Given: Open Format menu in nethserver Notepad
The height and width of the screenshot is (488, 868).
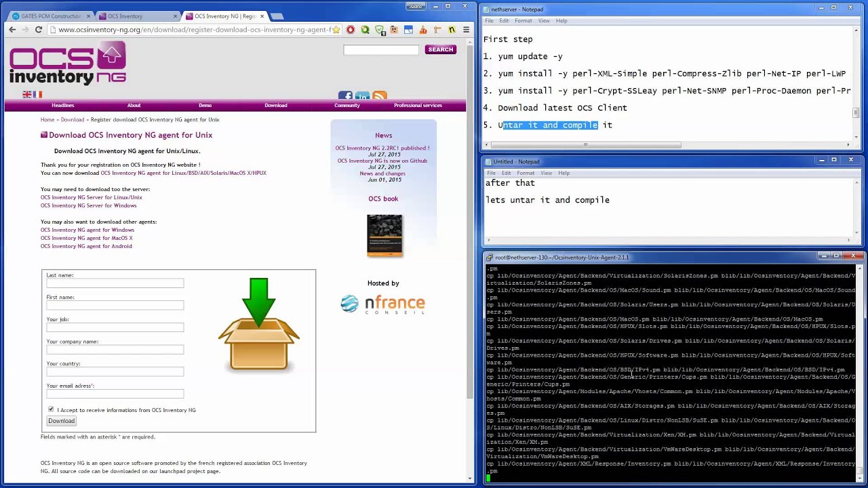Looking at the screenshot, I should pyautogui.click(x=523, y=21).
